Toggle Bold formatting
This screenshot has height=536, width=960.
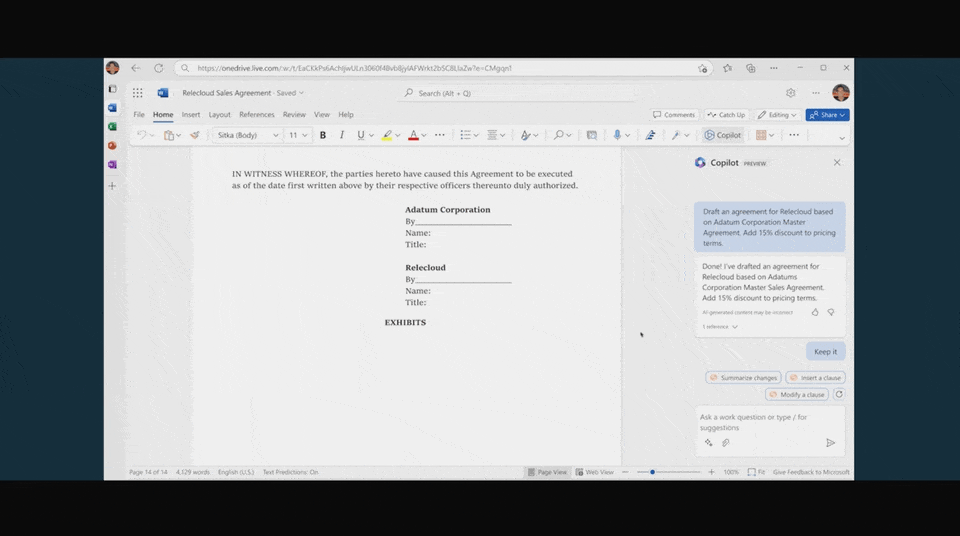coord(323,135)
